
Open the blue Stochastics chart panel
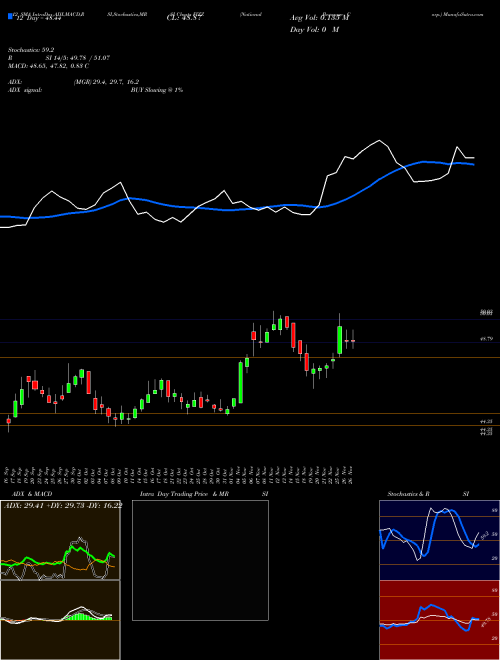[439, 540]
